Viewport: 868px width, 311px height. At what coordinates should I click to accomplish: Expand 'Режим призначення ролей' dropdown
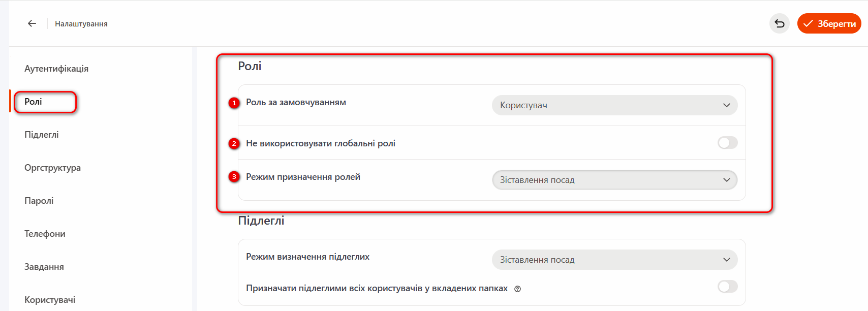click(614, 180)
